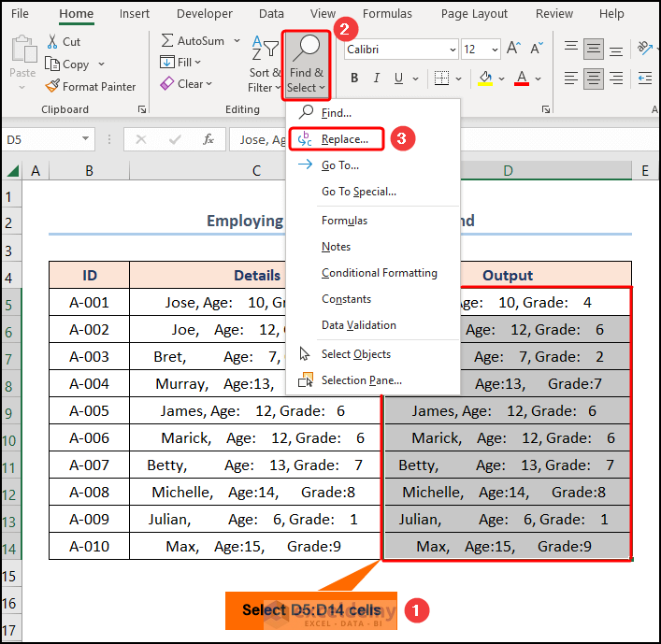Click the AutoSum sigma icon
Viewport: 661px width, 644px height.
tap(166, 41)
